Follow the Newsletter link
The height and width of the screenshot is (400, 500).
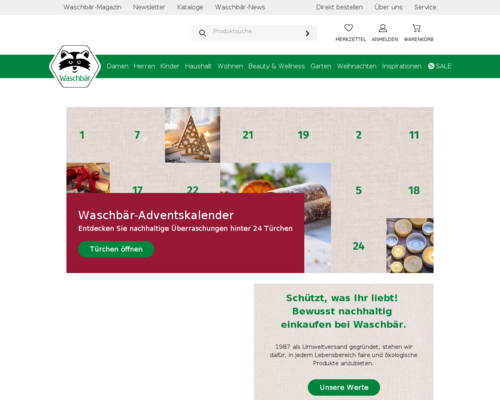(149, 7)
